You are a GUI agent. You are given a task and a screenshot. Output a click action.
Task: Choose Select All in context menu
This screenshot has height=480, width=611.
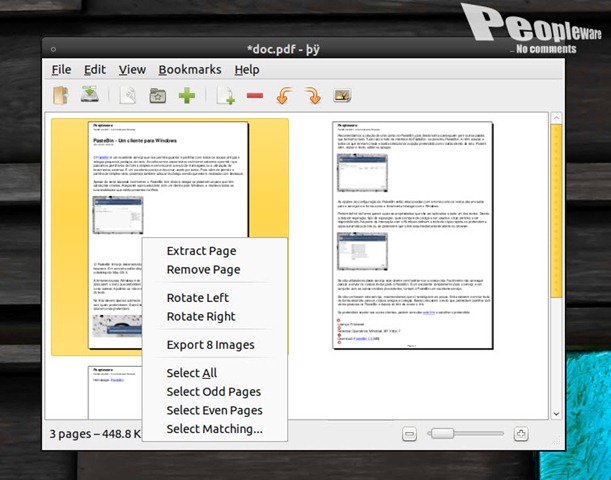tap(215, 373)
